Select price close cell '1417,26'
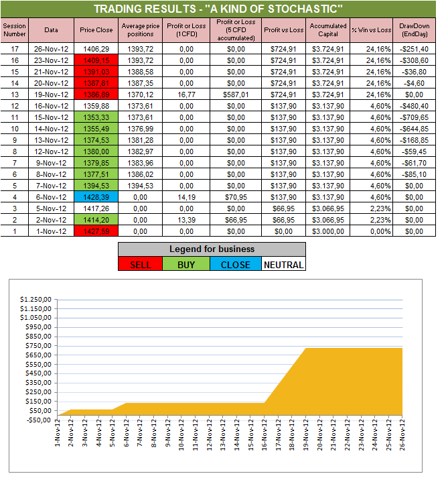448x482 pixels. click(x=96, y=208)
